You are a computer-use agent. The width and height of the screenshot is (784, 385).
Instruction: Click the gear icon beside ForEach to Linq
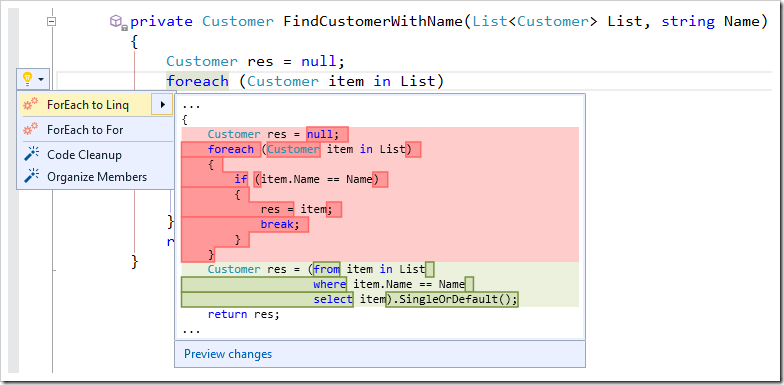click(x=31, y=104)
